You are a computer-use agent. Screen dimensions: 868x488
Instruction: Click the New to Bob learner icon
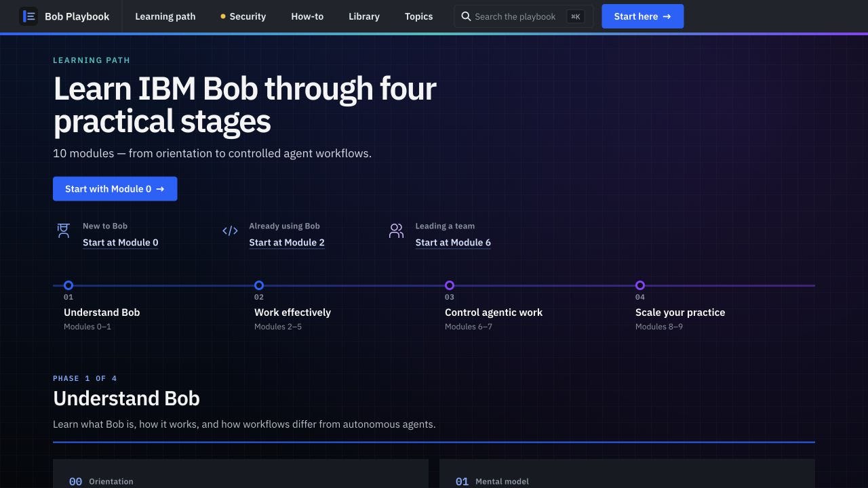coord(63,231)
